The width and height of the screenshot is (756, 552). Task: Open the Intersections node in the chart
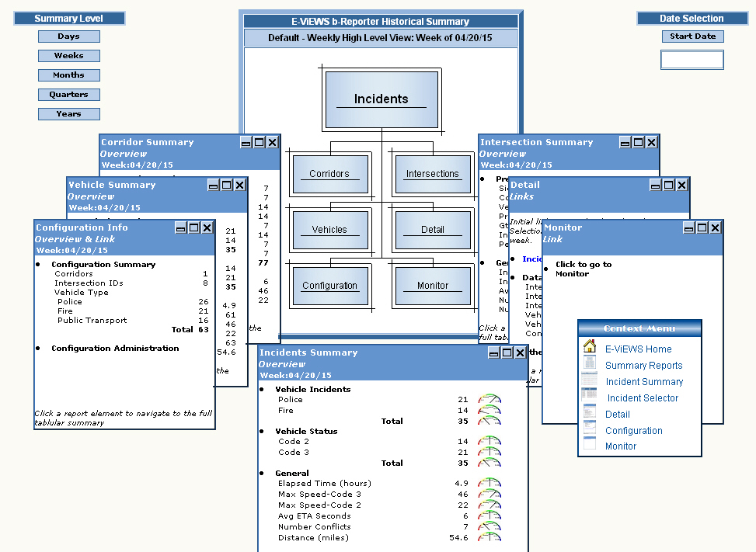[432, 174]
